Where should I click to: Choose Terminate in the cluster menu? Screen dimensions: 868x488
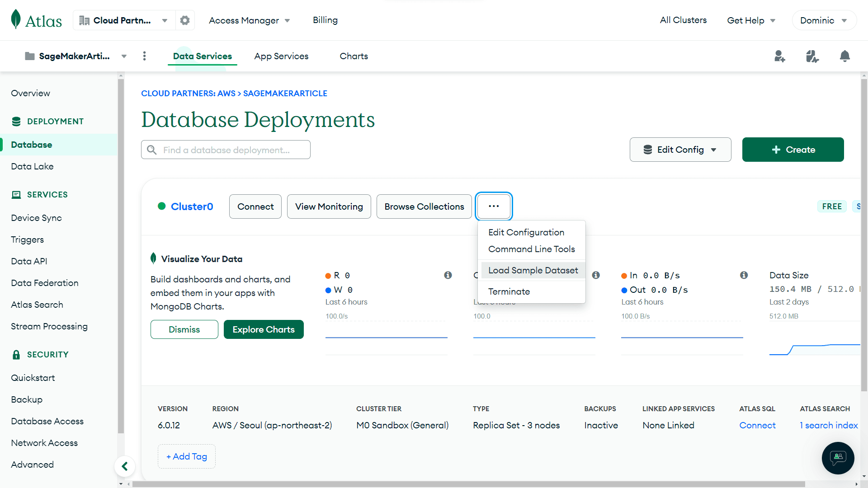pyautogui.click(x=509, y=291)
